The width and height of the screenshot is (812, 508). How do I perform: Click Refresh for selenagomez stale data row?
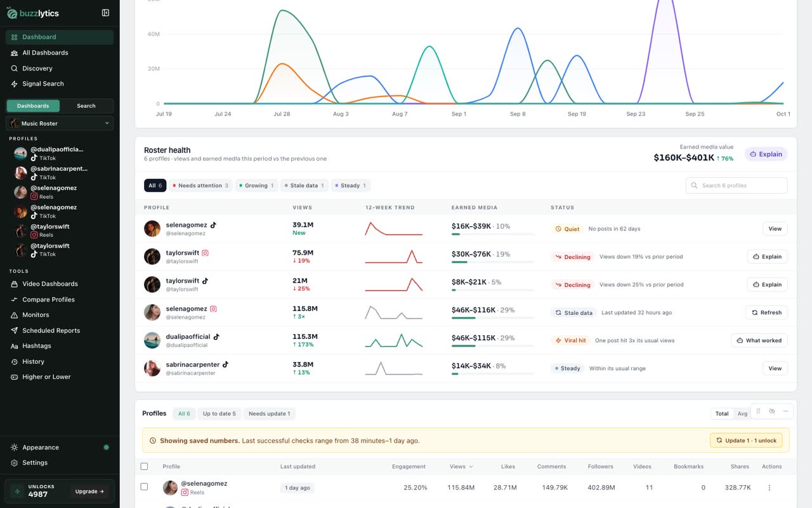pyautogui.click(x=766, y=312)
